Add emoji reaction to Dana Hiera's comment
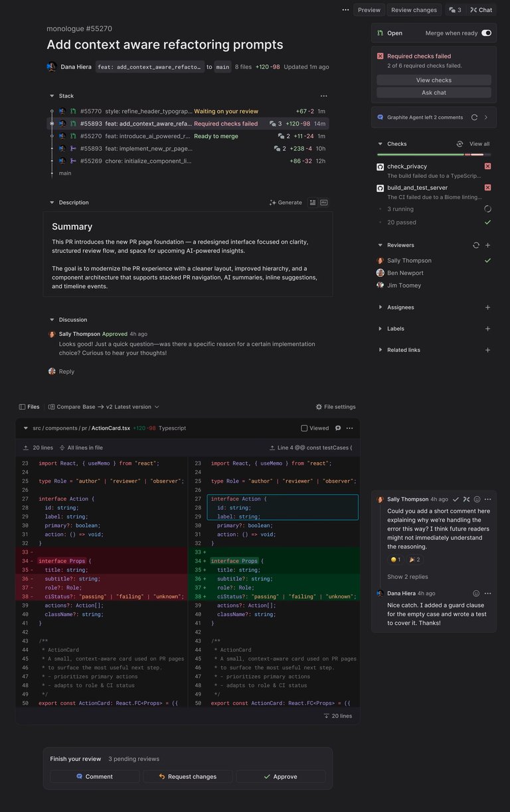 (x=475, y=594)
